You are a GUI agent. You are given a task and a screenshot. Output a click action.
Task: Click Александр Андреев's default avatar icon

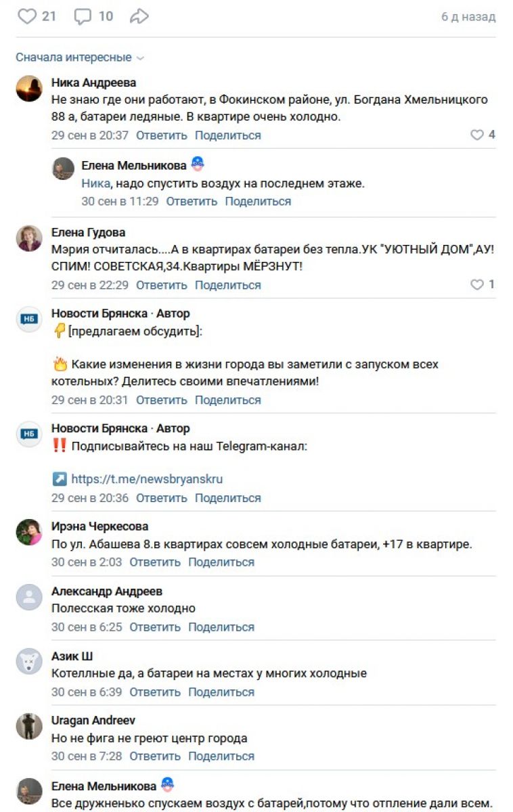tap(29, 597)
